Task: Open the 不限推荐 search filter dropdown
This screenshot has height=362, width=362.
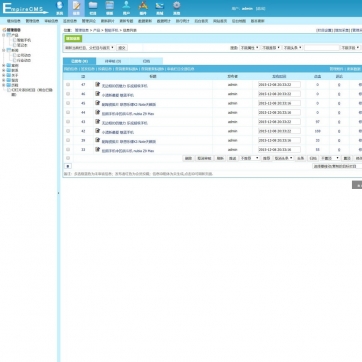Action: coord(271,48)
